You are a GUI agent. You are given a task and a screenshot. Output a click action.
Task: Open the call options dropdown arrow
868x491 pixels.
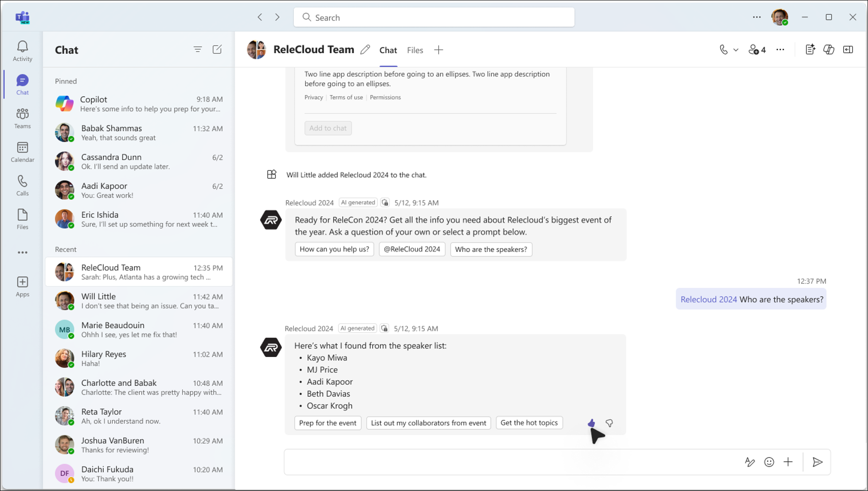tap(735, 50)
